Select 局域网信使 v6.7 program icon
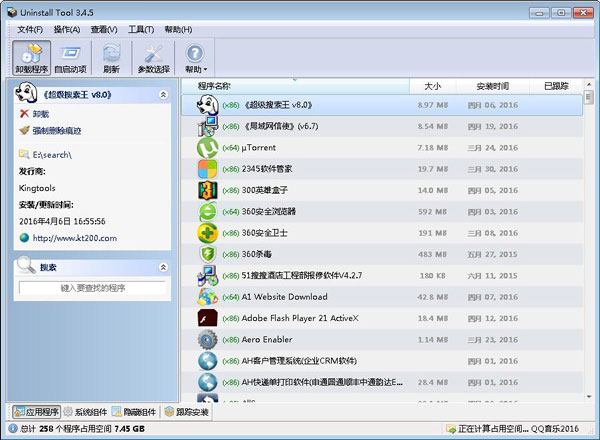This screenshot has width=600, height=440. 207,126
